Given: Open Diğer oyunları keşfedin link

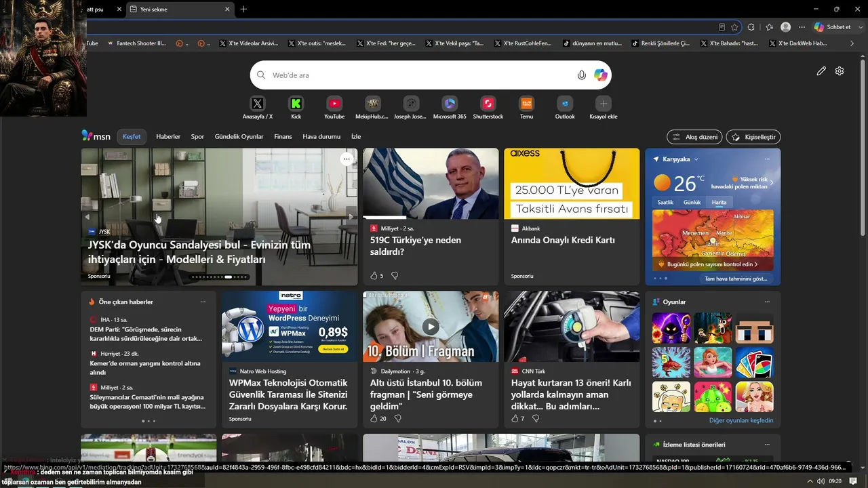Looking at the screenshot, I should [741, 420].
